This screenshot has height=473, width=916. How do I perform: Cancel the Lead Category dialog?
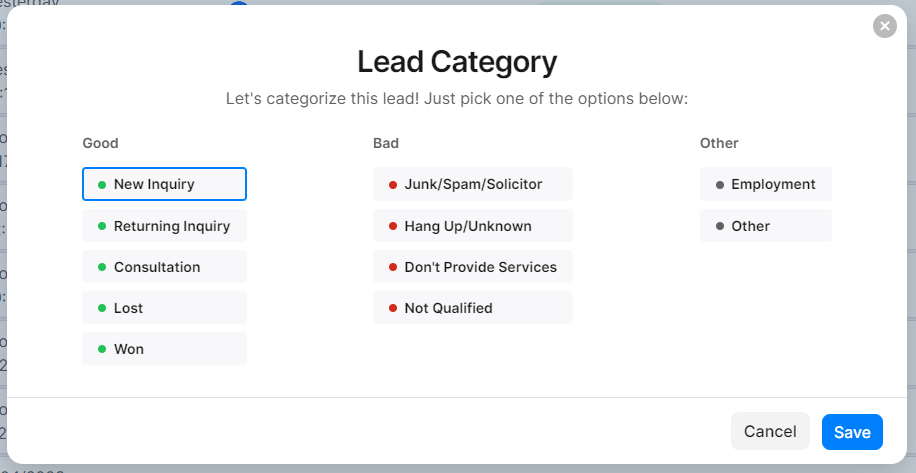(x=770, y=432)
